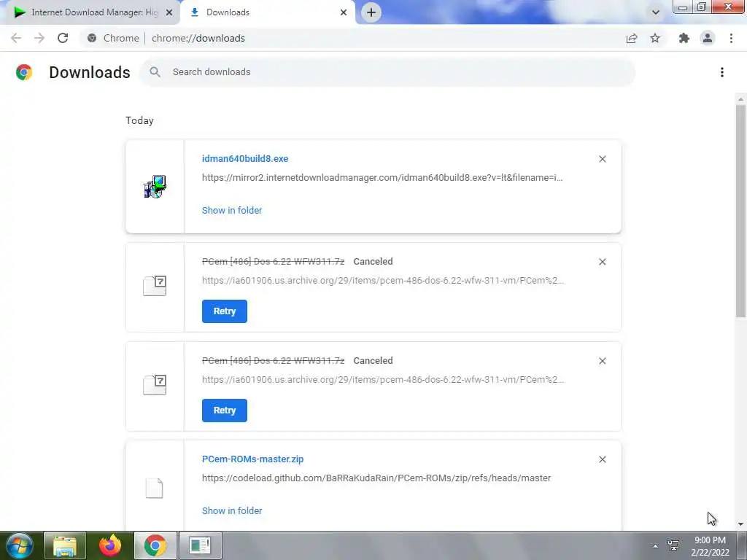
Task: Click the page vertical scrollbar thumb
Action: point(740,211)
